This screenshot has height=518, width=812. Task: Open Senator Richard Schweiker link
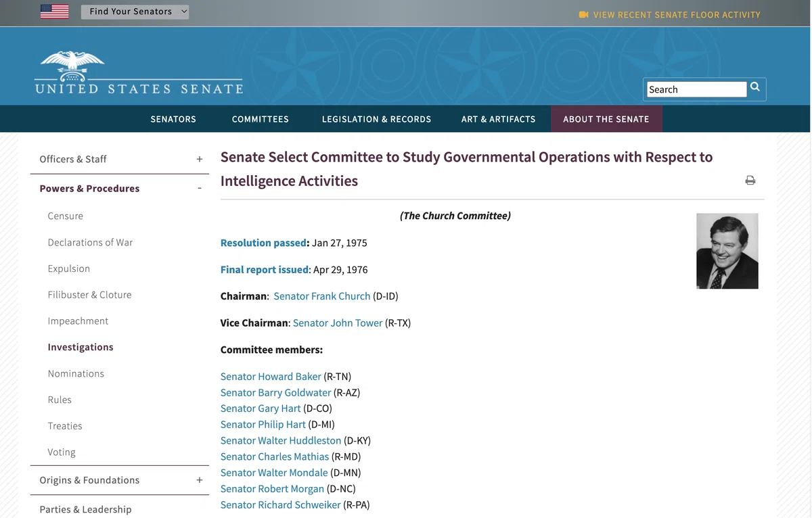point(281,505)
